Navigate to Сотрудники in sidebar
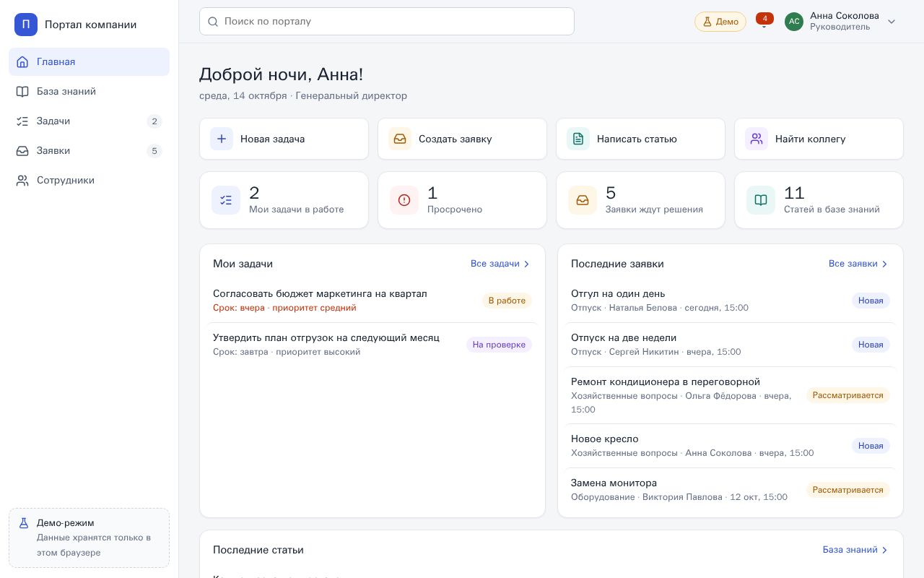 click(x=89, y=181)
